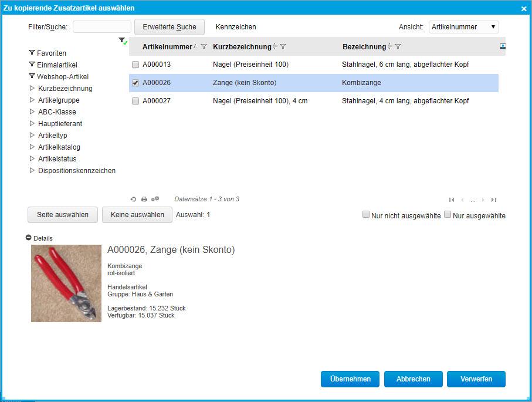Expand the Artikelgruppe tree node

[x=32, y=100]
